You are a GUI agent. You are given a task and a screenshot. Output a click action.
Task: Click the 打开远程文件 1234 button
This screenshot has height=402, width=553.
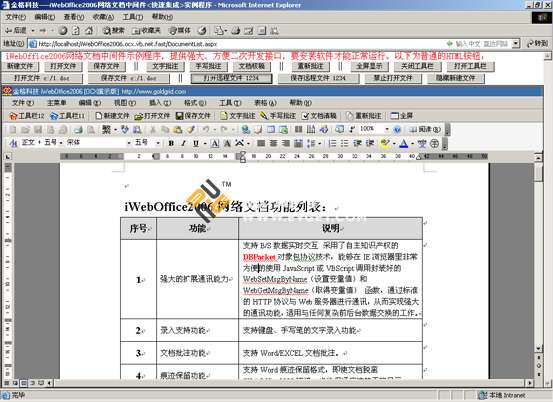pos(231,78)
